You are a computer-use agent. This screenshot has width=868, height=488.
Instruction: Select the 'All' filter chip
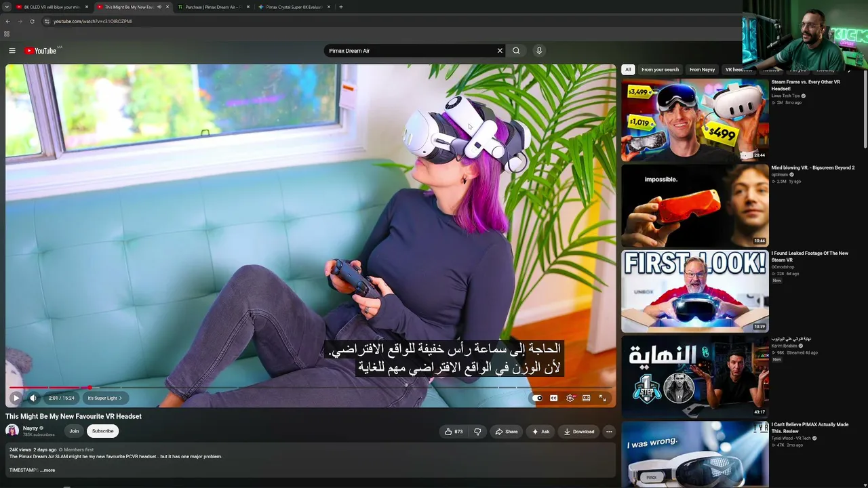628,69
